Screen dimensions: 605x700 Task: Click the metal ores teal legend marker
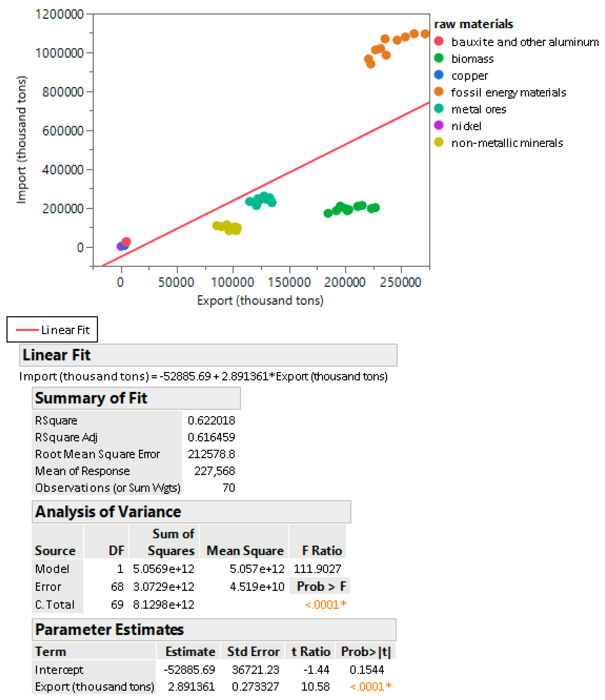[x=438, y=109]
